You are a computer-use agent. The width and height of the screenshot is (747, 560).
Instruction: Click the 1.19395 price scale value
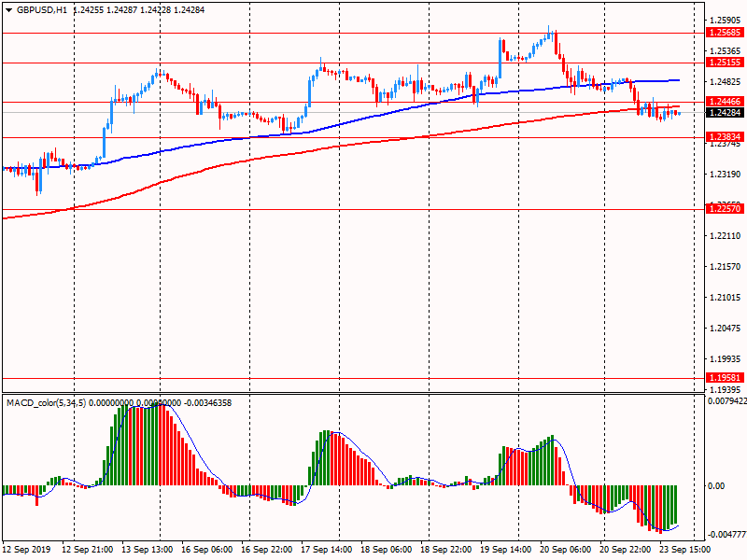click(726, 389)
